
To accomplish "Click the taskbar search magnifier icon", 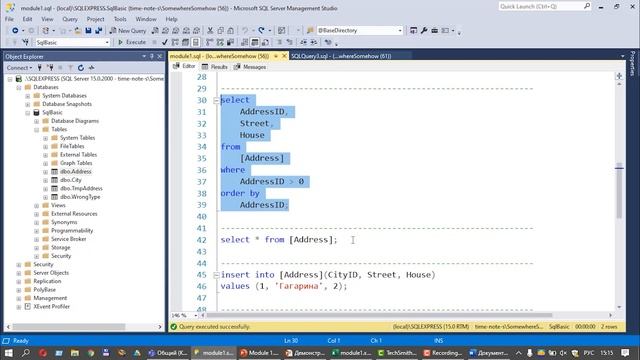I will tap(25, 353).
